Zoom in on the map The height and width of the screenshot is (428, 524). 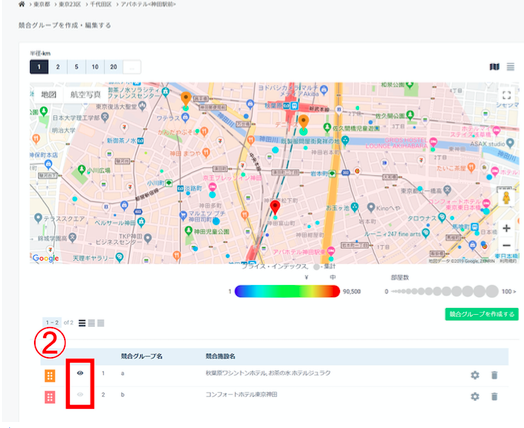pos(506,228)
